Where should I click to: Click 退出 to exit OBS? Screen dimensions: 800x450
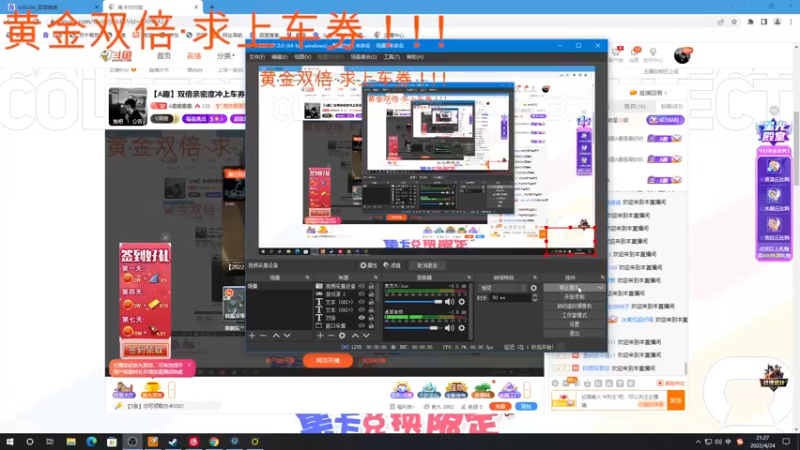[574, 334]
